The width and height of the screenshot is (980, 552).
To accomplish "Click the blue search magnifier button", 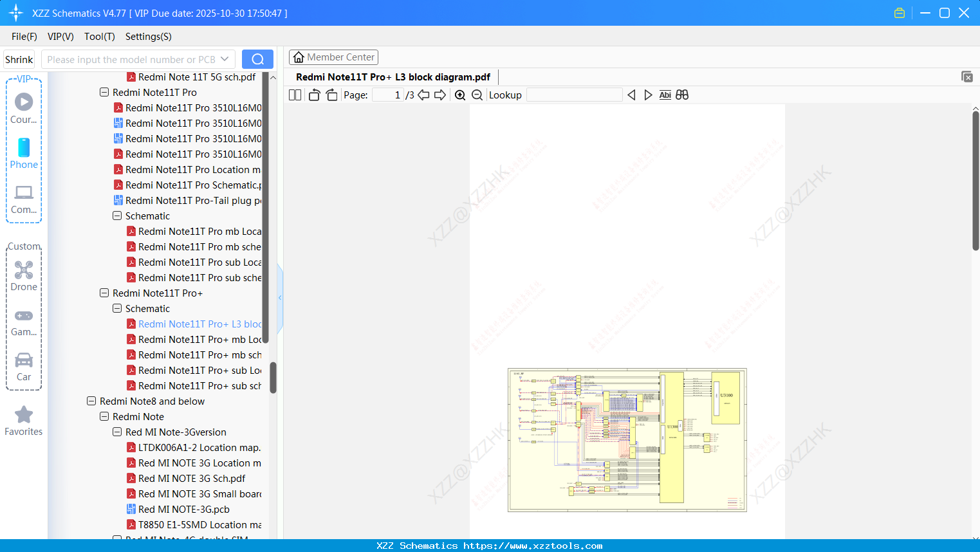I will click(x=257, y=59).
